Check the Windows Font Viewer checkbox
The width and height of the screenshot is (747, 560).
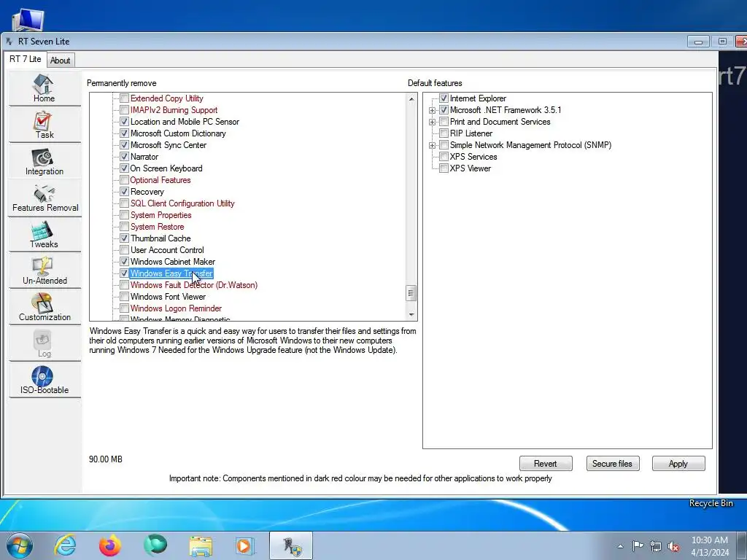tap(124, 297)
